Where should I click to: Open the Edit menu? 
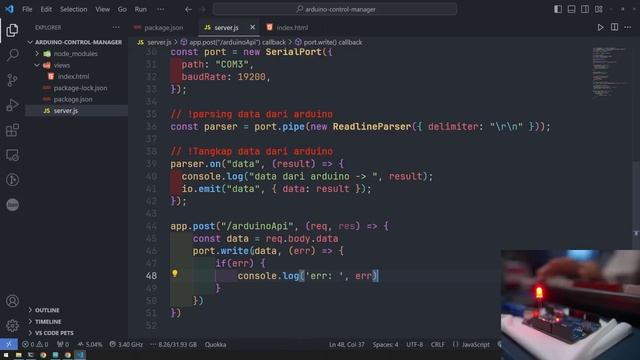(46, 9)
